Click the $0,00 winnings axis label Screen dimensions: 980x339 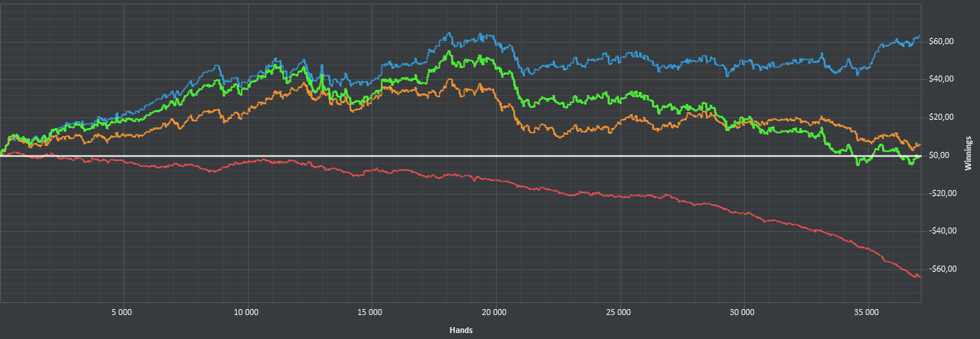pos(940,156)
